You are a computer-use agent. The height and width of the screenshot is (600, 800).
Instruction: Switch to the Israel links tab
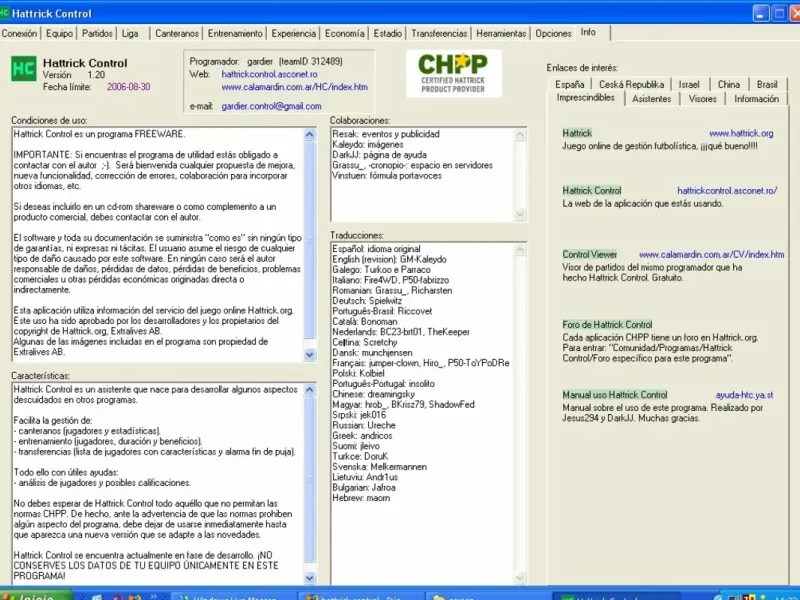click(x=689, y=85)
